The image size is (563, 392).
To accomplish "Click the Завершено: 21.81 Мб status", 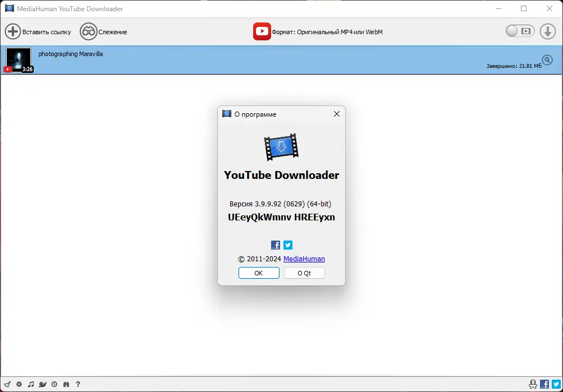I will [514, 66].
